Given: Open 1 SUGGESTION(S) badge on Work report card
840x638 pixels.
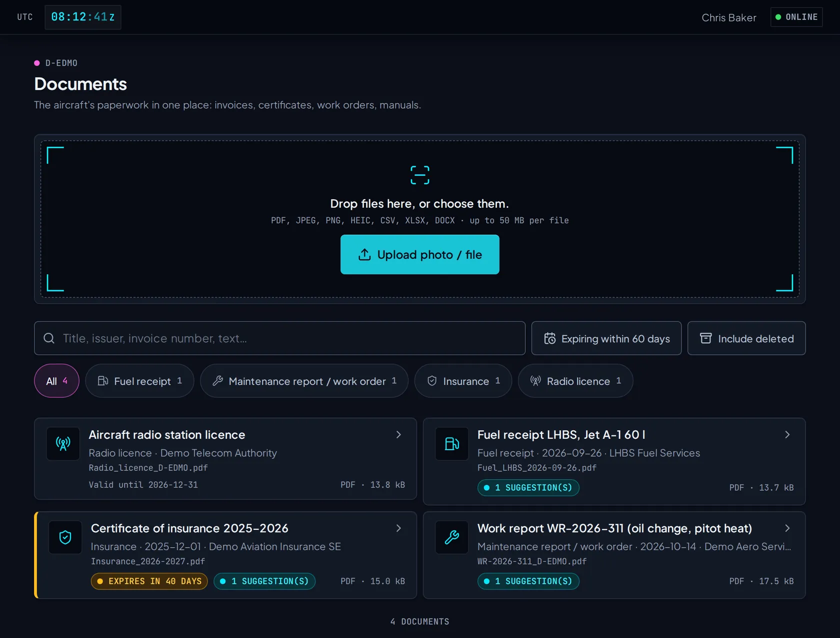Looking at the screenshot, I should 528,581.
